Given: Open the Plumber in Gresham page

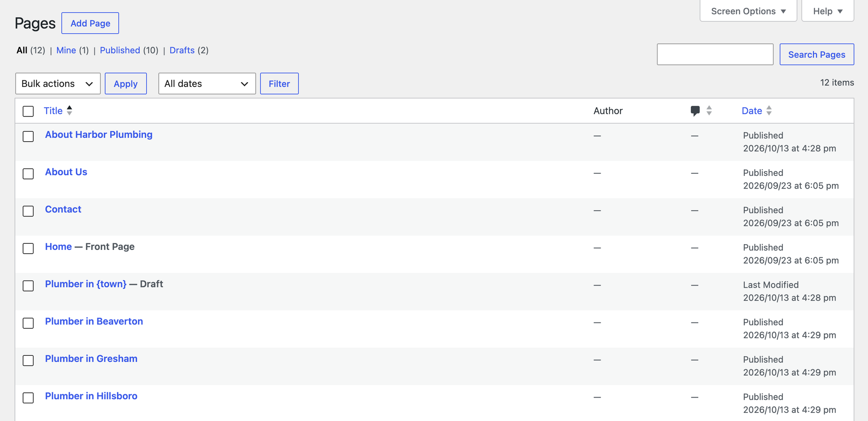Looking at the screenshot, I should [x=91, y=359].
